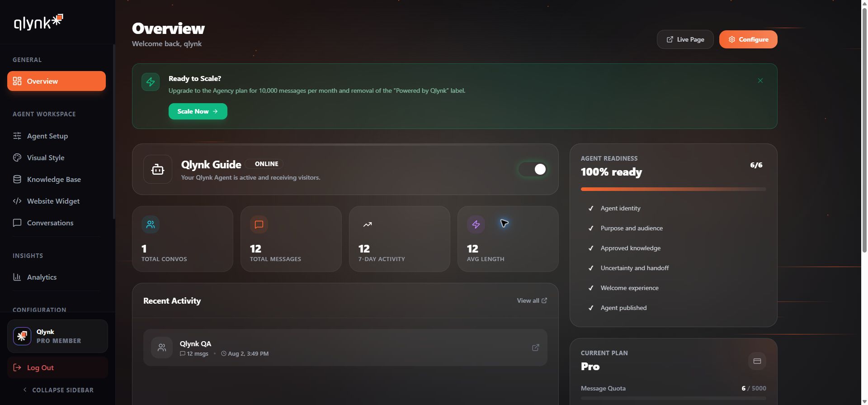Viewport: 868px width, 405px height.
Task: Click the purple bolt icon on Avg Length card
Action: [476, 224]
